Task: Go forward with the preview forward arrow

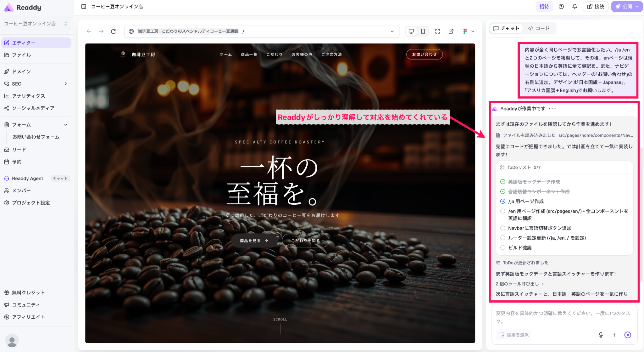Action: (x=101, y=31)
